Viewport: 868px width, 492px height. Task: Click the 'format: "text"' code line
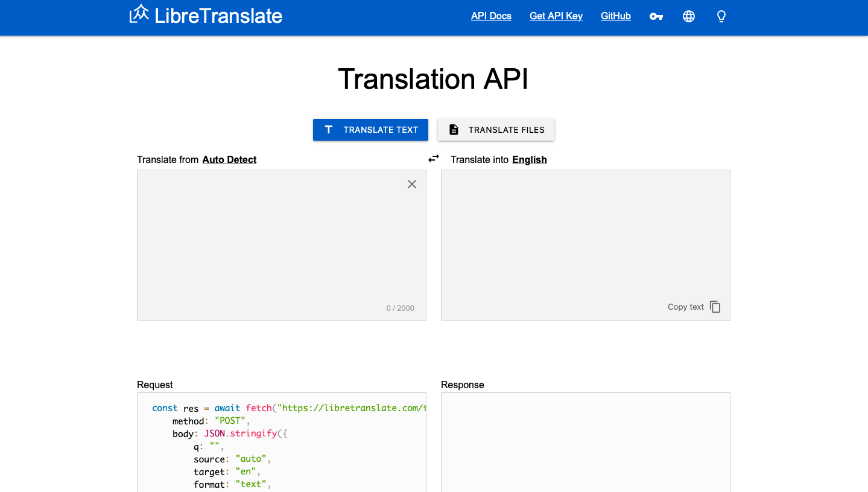pos(232,484)
